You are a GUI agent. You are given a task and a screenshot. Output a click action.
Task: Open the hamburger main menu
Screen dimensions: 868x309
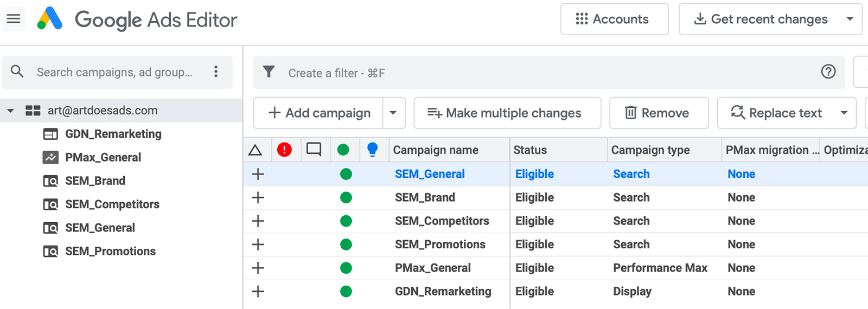(x=14, y=20)
